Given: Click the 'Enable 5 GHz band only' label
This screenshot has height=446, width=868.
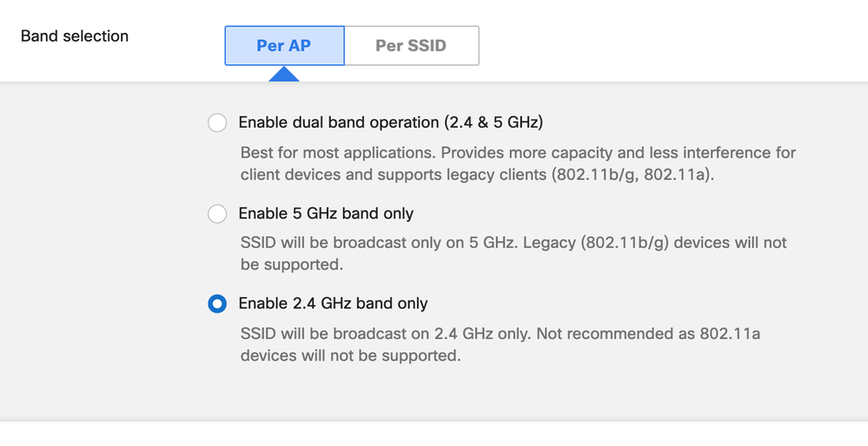Looking at the screenshot, I should (x=326, y=213).
